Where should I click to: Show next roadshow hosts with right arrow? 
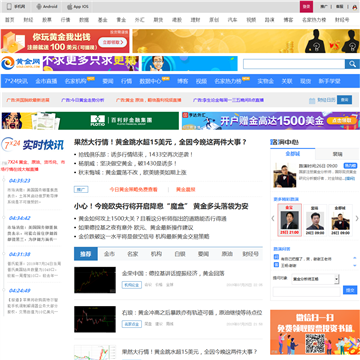357,219
